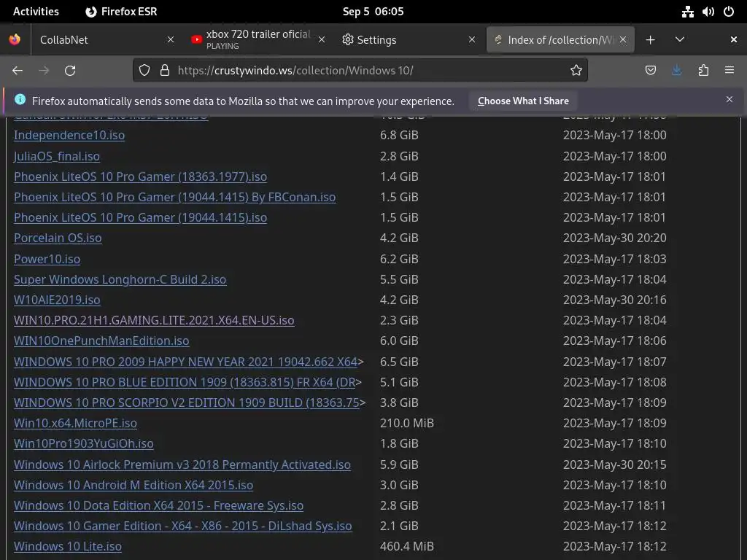
Task: Open the volume system icon
Action: tap(708, 12)
